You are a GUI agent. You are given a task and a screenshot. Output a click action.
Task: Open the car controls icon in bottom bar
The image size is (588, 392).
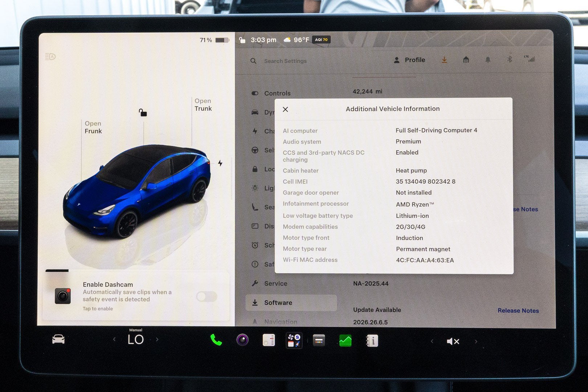click(58, 340)
